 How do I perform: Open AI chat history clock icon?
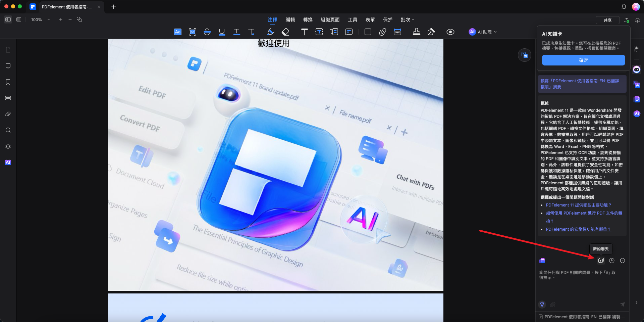coord(612,261)
